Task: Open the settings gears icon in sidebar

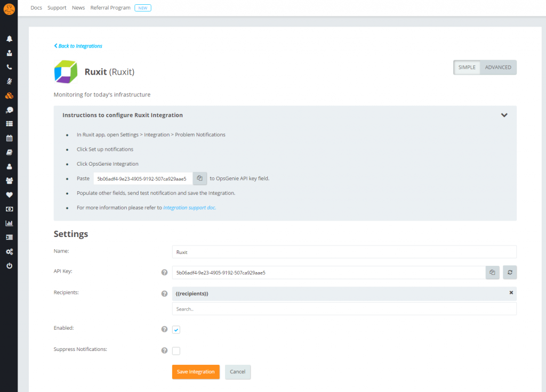Action: (x=10, y=251)
